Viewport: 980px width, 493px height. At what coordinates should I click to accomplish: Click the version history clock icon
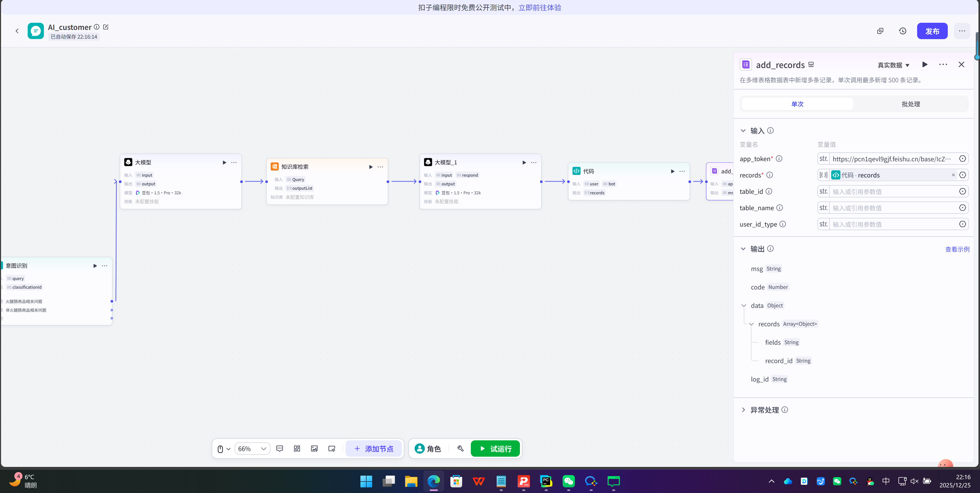[902, 31]
